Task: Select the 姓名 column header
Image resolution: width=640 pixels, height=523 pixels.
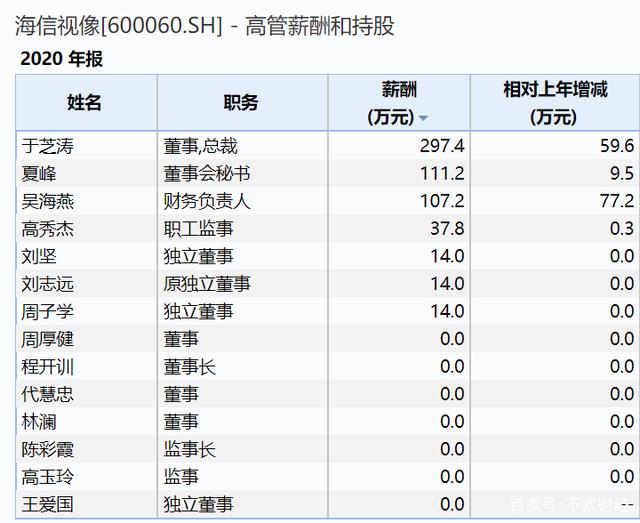Action: 85,102
